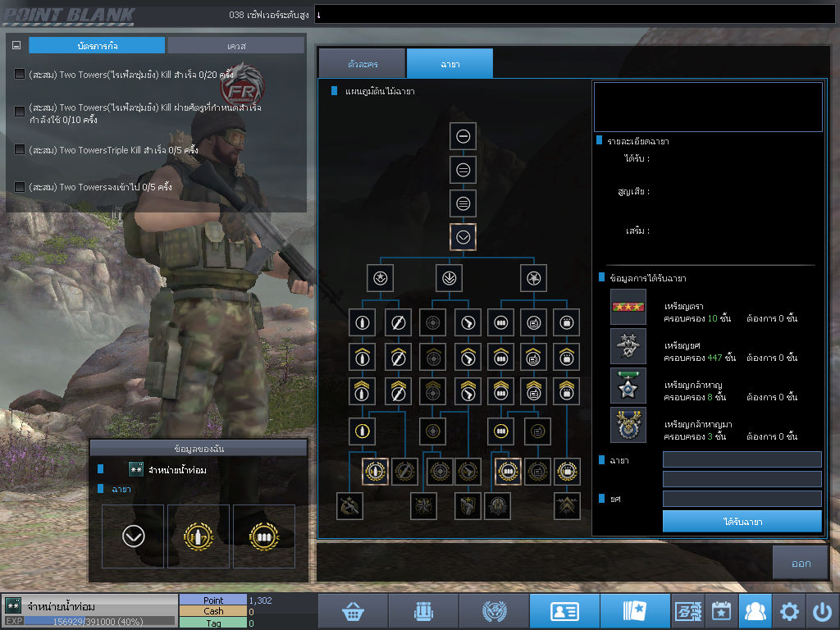Open the clan laurel emblem icon
The image size is (840, 630).
[x=494, y=610]
